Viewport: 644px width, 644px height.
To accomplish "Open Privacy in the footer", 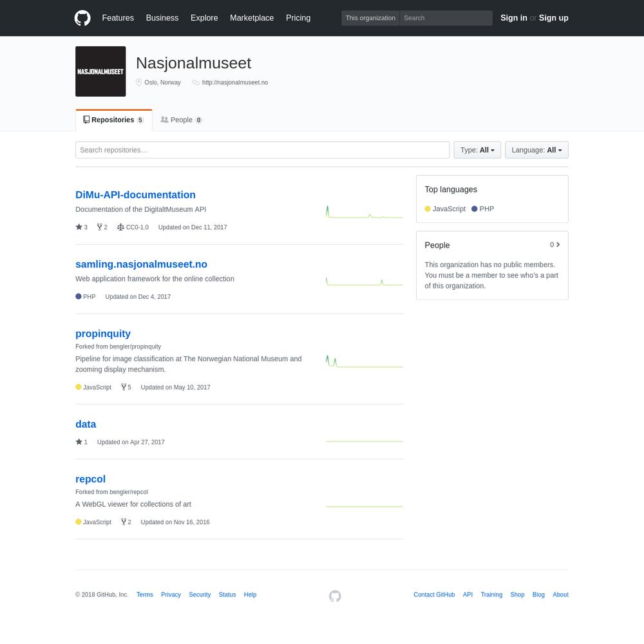I will click(x=171, y=594).
